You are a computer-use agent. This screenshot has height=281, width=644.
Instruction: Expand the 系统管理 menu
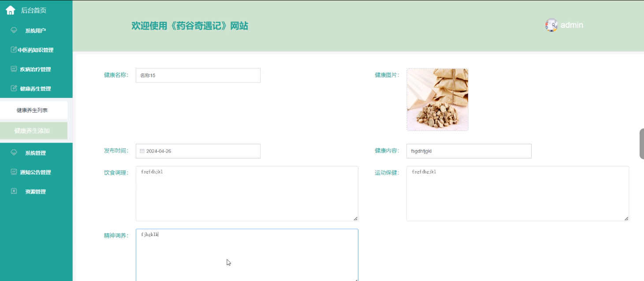pyautogui.click(x=36, y=153)
